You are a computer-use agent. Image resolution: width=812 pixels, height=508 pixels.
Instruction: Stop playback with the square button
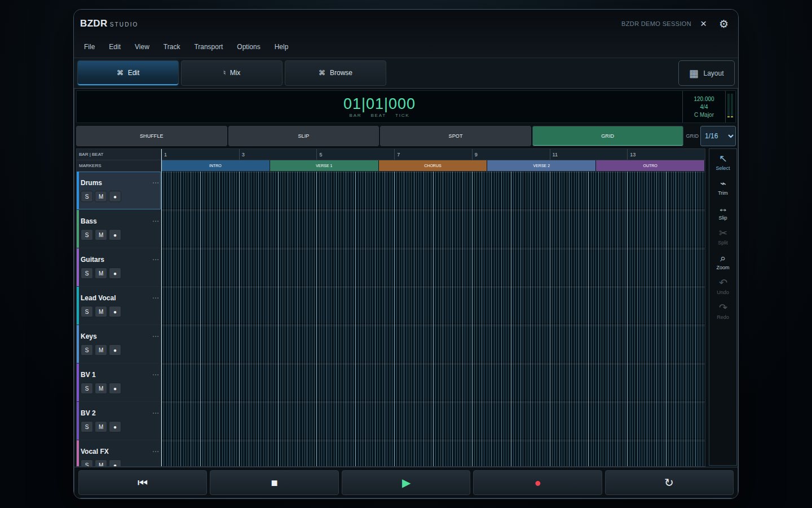click(x=274, y=483)
